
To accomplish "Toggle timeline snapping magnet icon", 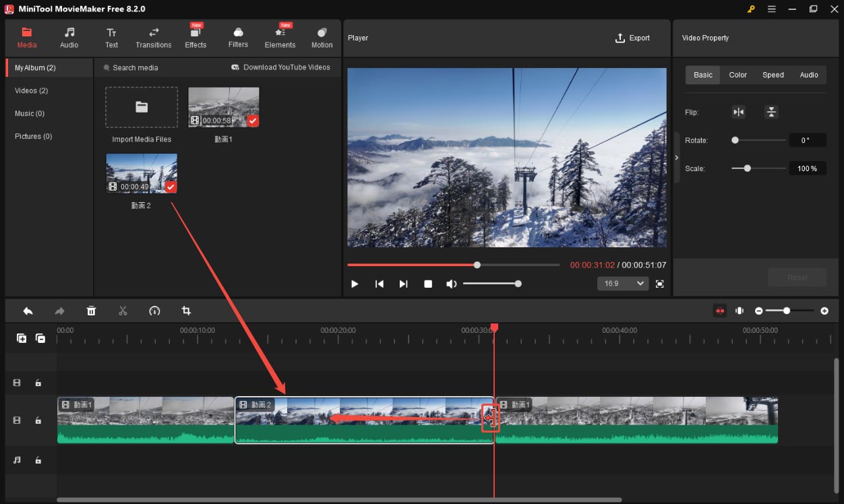I will 720,311.
